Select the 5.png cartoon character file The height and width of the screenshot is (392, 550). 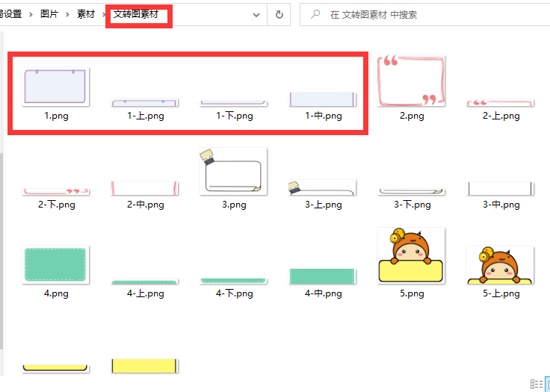[411, 256]
